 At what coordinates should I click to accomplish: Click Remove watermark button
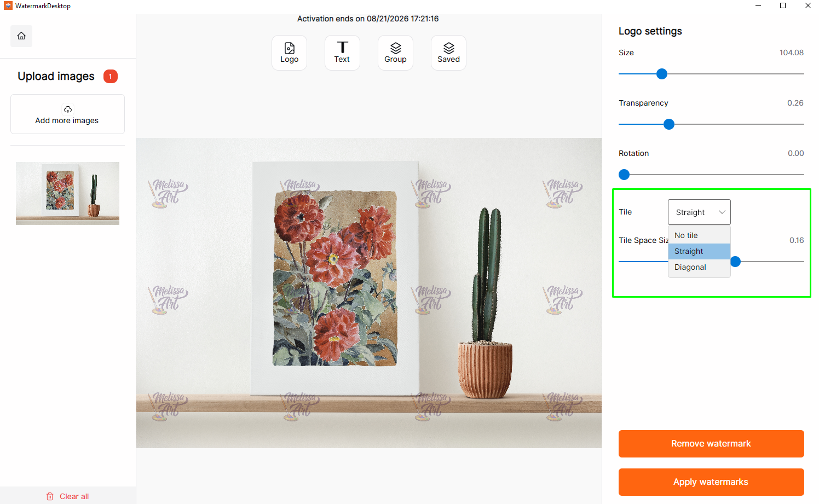click(x=711, y=444)
